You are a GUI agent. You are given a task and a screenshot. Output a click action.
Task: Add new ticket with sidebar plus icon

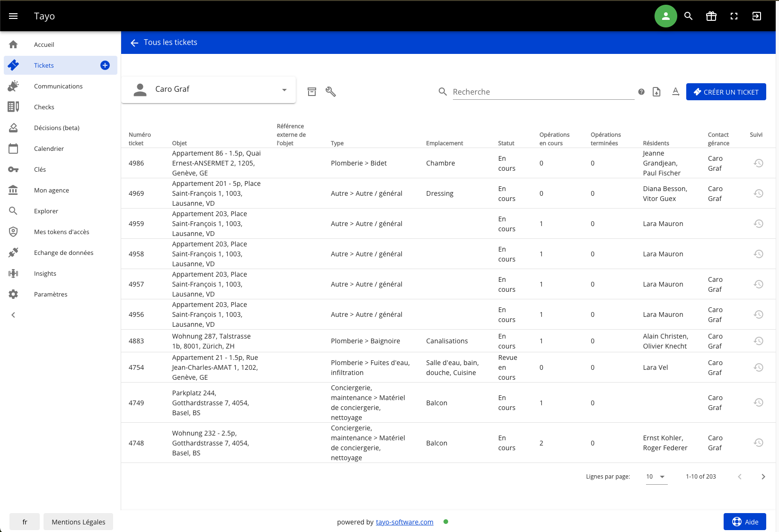pyautogui.click(x=105, y=65)
